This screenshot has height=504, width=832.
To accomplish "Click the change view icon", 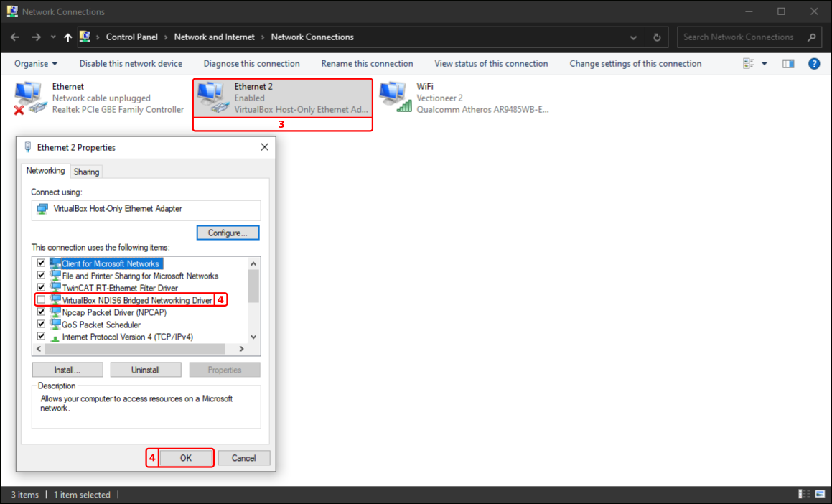I will 749,64.
